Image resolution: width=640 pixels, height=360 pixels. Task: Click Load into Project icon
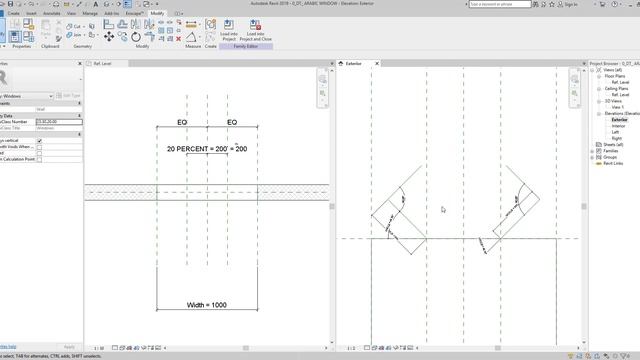click(229, 25)
